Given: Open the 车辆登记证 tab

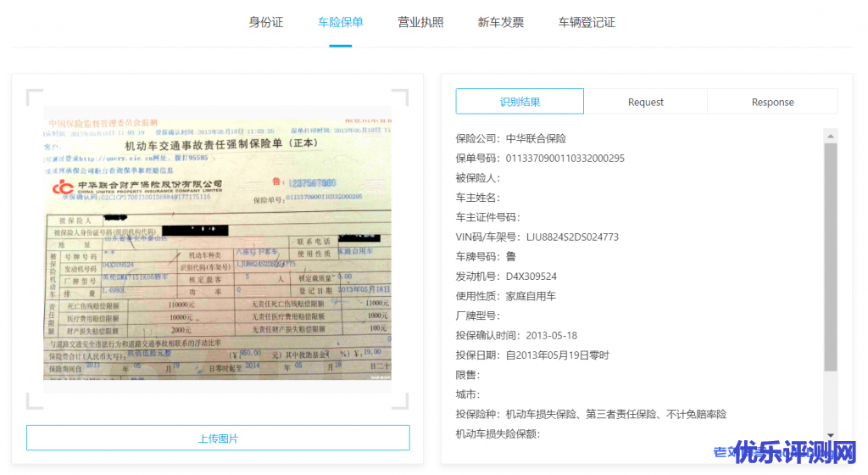Looking at the screenshot, I should pyautogui.click(x=587, y=22).
